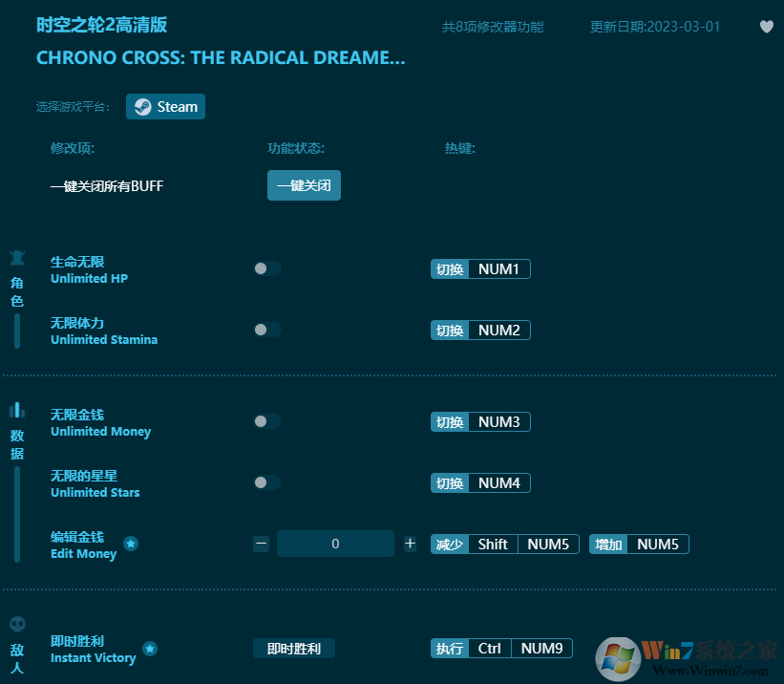784x684 pixels.
Task: Click the 增加 NUM5 increase hotkey
Action: 639,544
